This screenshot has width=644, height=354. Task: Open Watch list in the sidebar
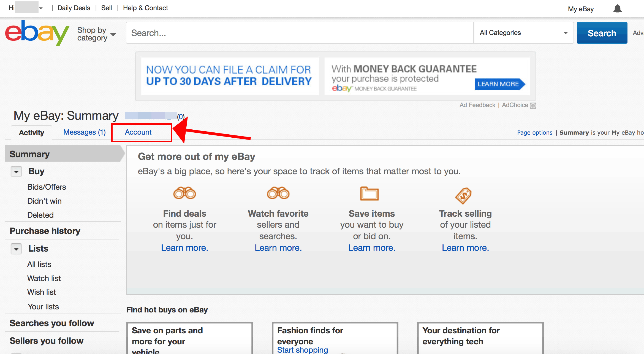pyautogui.click(x=44, y=278)
